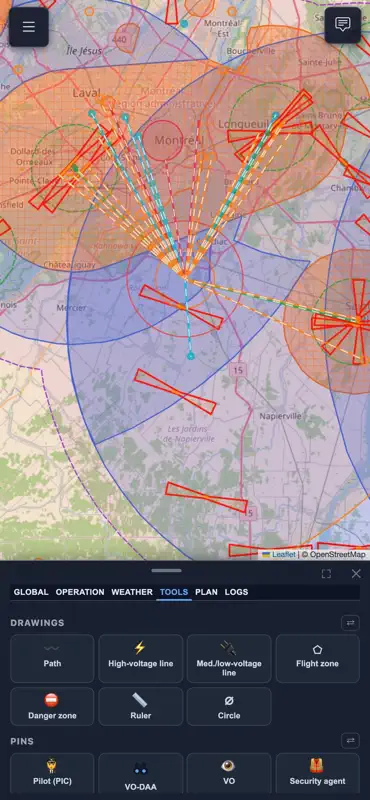Click the Île Jésus map label
The width and height of the screenshot is (370, 800).
point(84,51)
